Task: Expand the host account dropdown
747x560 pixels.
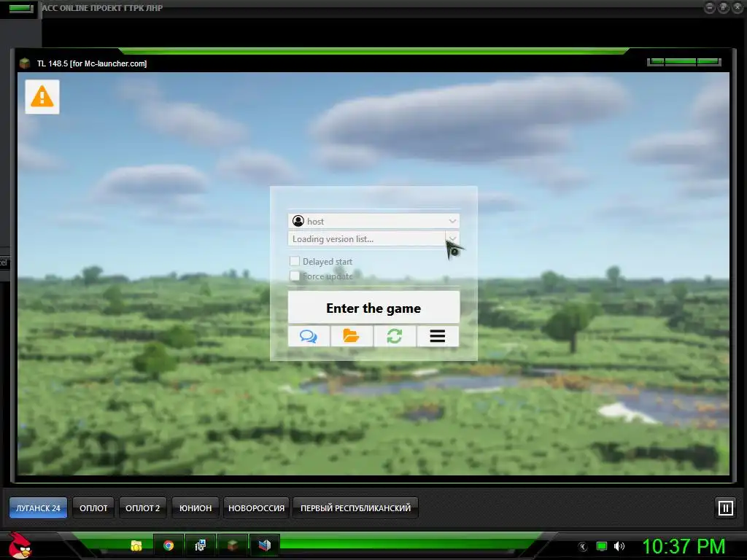Action: coord(452,222)
